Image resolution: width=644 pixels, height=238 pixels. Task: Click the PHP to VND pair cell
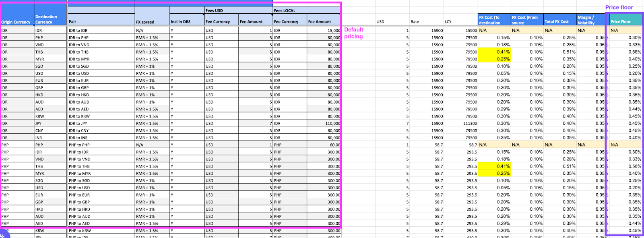click(x=101, y=159)
